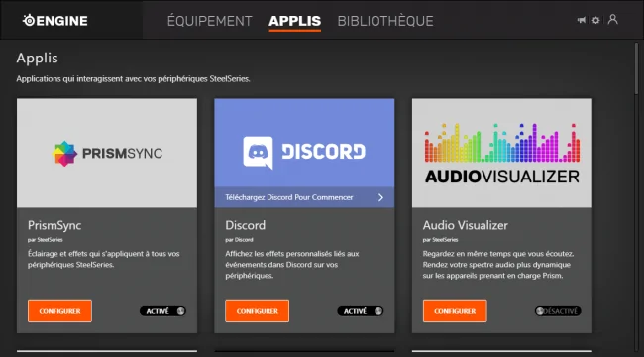Switch to the Équipement tab

click(x=209, y=21)
